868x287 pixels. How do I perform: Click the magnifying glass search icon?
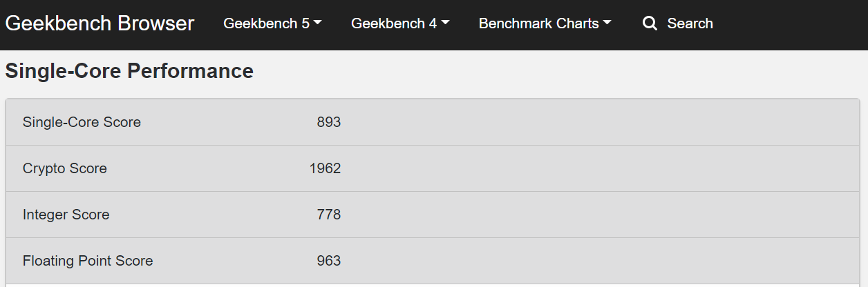(x=650, y=23)
